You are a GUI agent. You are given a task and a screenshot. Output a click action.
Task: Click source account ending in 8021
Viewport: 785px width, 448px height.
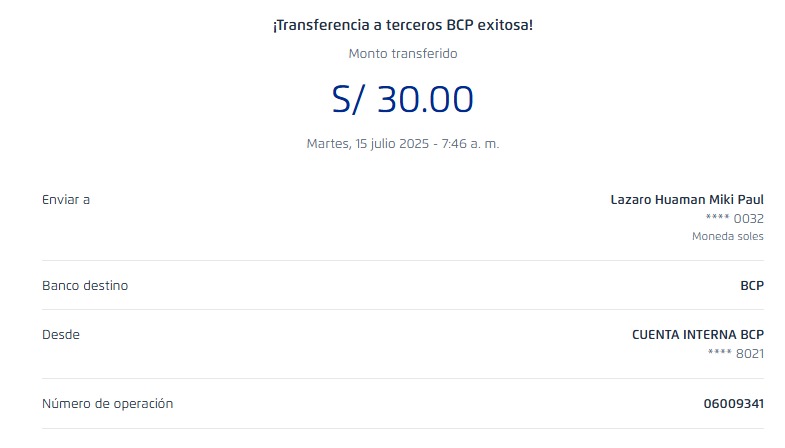click(735, 353)
